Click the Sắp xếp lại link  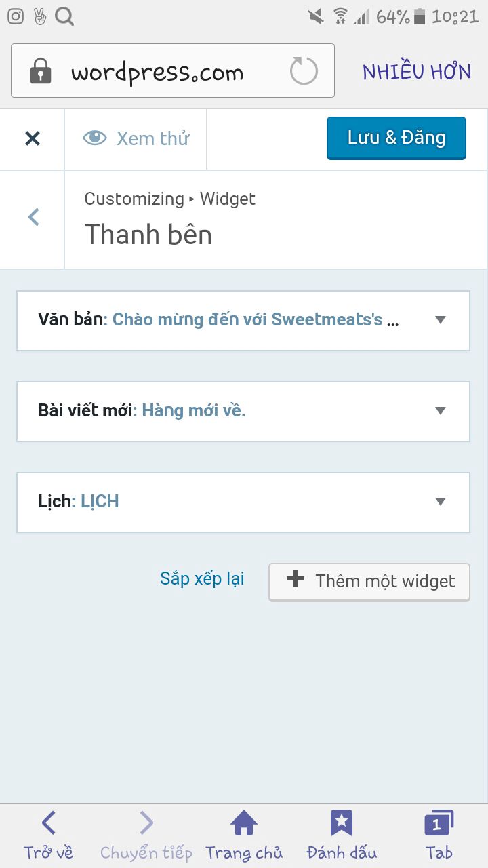coord(202,578)
